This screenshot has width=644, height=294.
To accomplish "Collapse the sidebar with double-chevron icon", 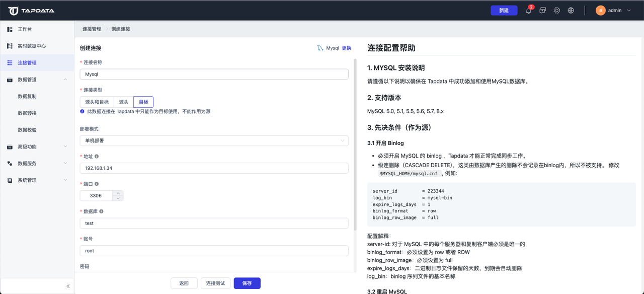I will [x=68, y=286].
